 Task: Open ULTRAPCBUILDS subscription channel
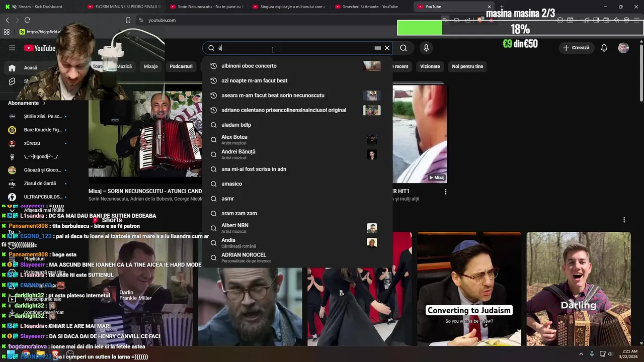(39, 197)
